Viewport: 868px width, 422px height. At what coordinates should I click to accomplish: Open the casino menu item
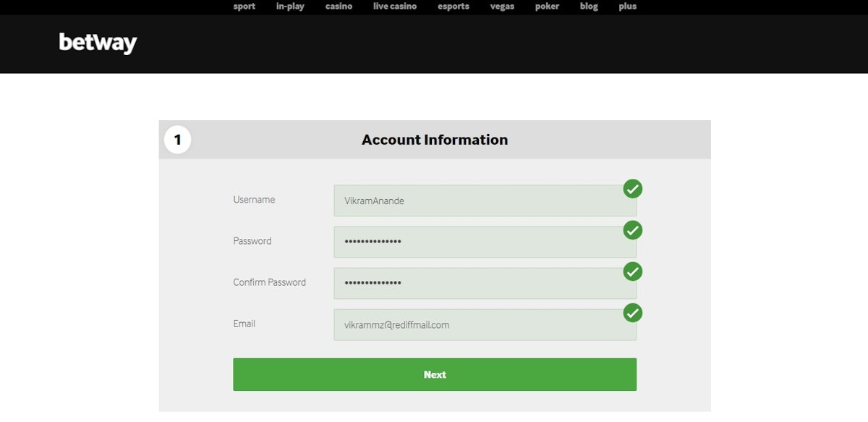339,7
